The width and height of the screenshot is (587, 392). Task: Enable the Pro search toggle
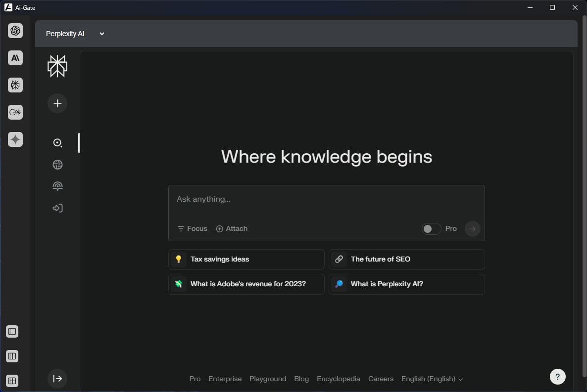point(431,228)
